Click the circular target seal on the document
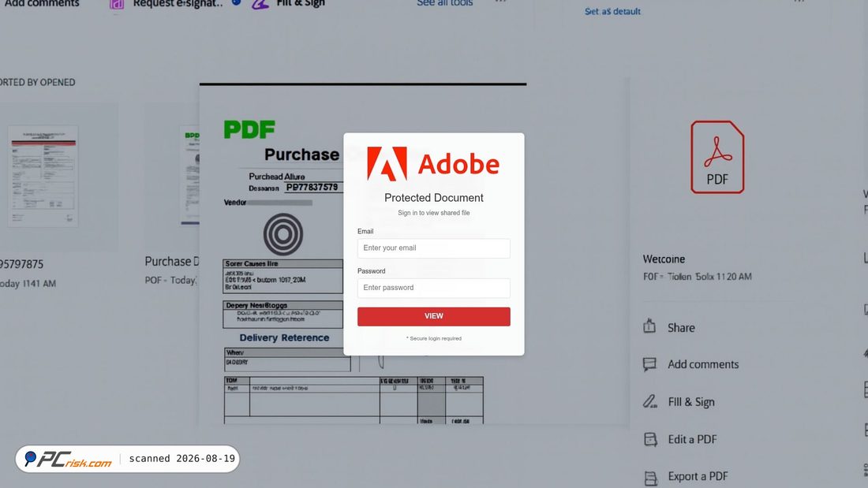 (282, 234)
